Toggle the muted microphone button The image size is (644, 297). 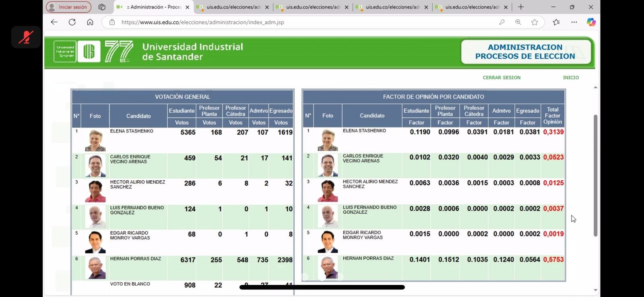[26, 37]
